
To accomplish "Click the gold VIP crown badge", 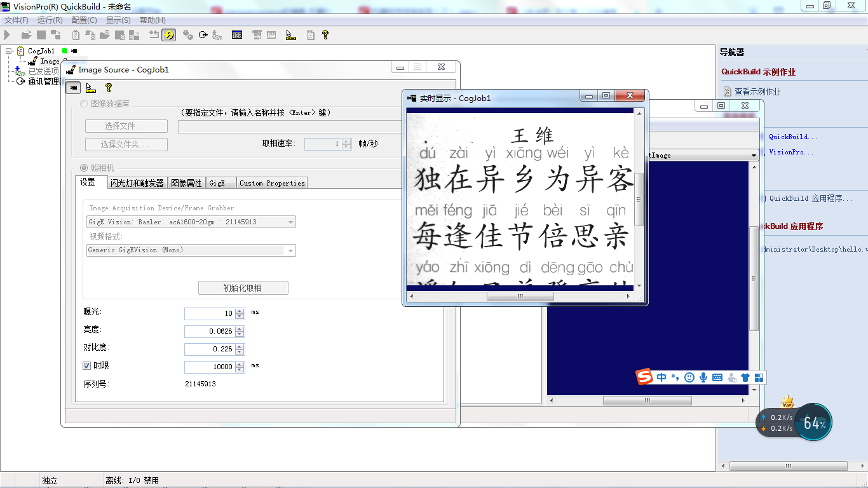I will 787,402.
